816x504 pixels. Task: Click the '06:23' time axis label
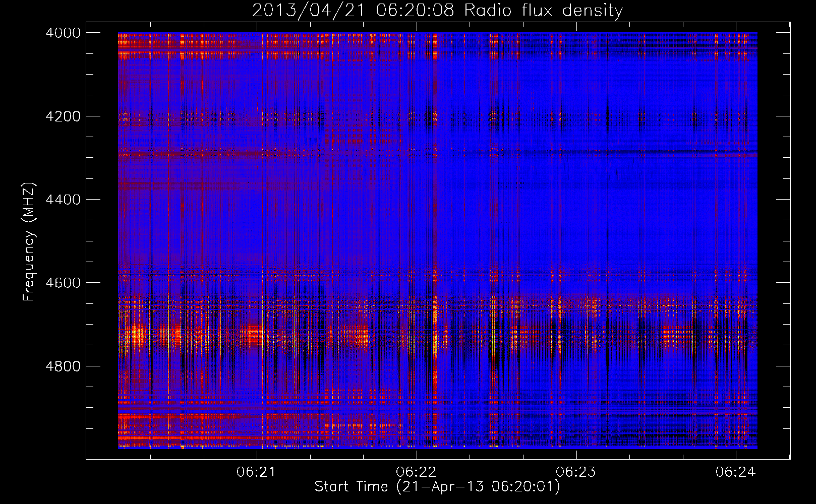click(x=576, y=472)
